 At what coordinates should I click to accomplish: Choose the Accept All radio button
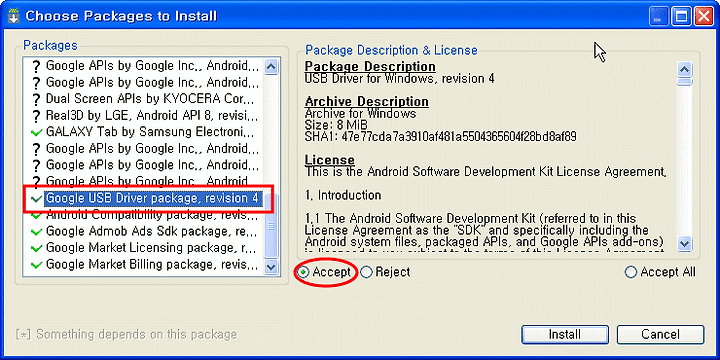(631, 272)
